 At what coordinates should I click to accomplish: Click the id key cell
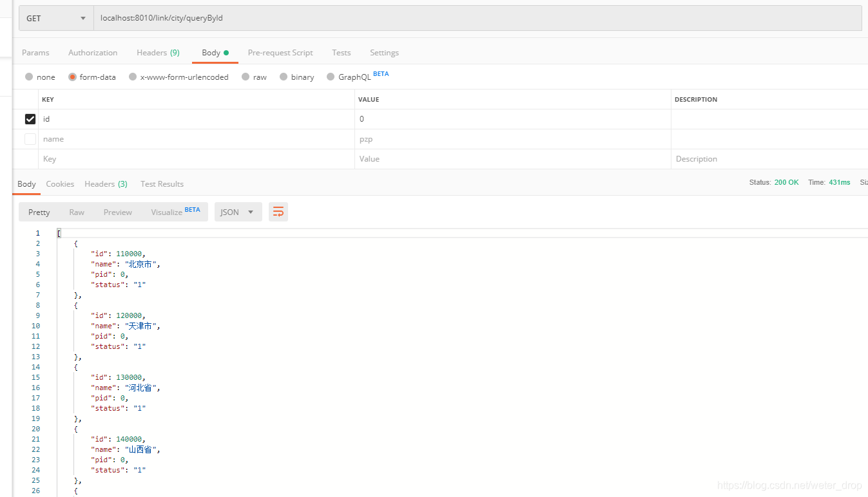pyautogui.click(x=197, y=119)
